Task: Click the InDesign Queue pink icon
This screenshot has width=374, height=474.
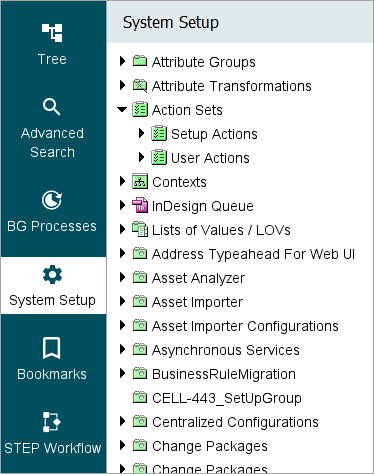Action: pos(140,206)
